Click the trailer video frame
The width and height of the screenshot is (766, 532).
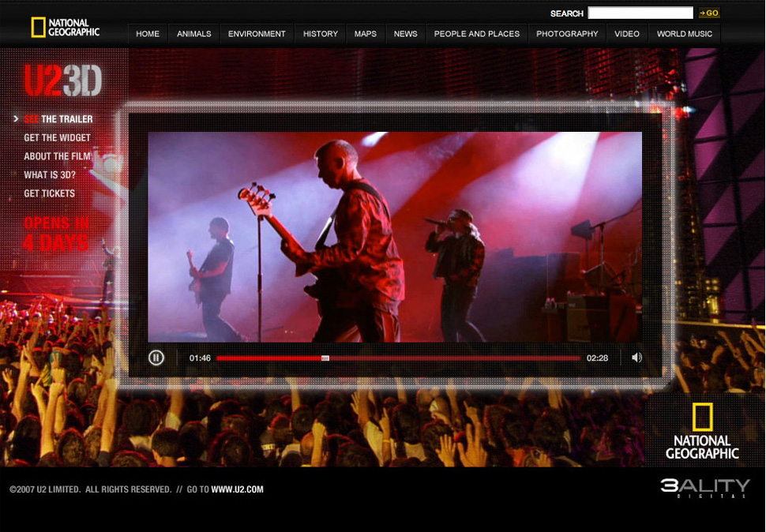395,238
